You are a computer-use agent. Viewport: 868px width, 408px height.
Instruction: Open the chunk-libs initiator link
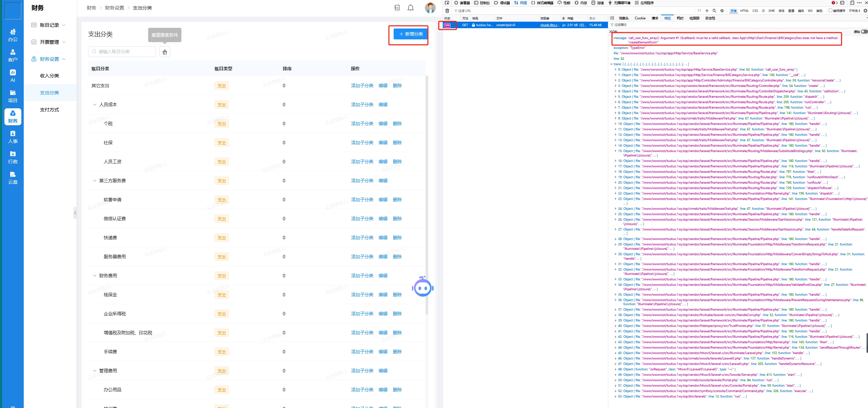(550, 25)
